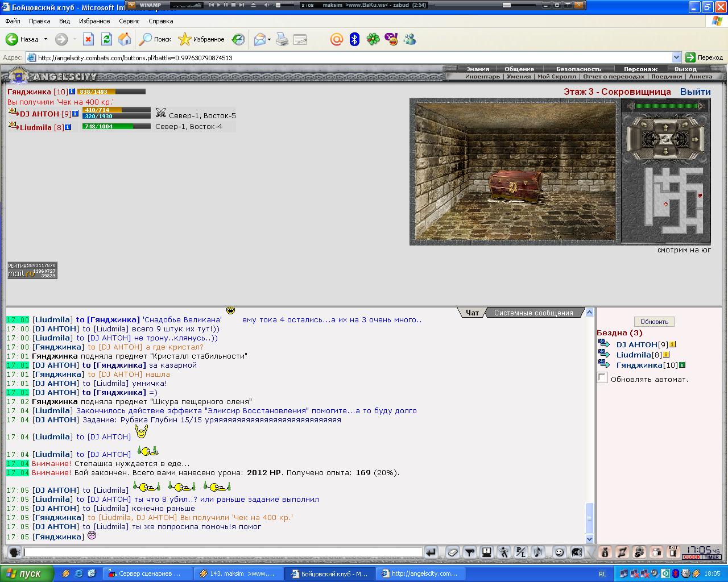Click the music note sound icon

pyautogui.click(x=537, y=552)
